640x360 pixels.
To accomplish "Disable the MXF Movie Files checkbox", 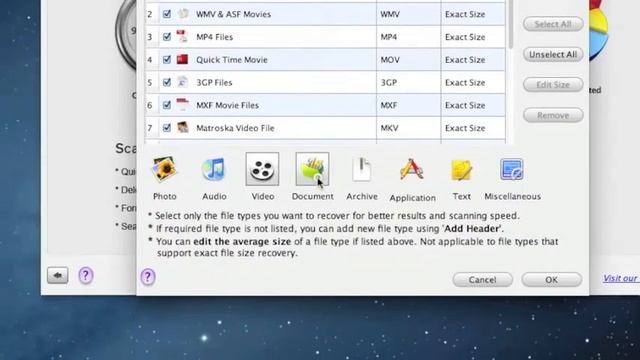I will 167,105.
